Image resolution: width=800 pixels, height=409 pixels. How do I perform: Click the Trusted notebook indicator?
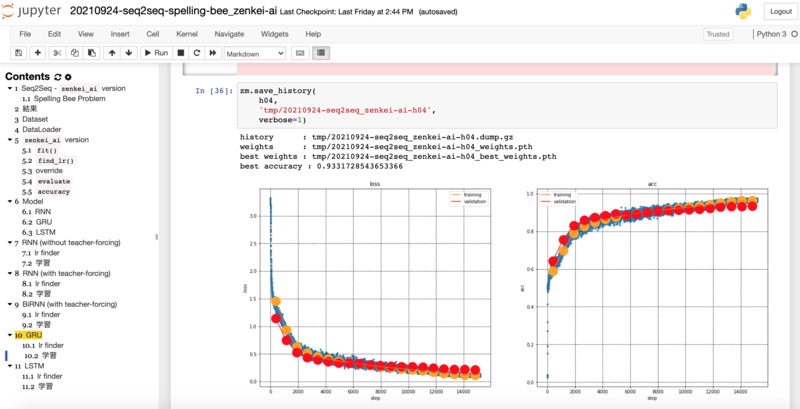click(x=717, y=34)
